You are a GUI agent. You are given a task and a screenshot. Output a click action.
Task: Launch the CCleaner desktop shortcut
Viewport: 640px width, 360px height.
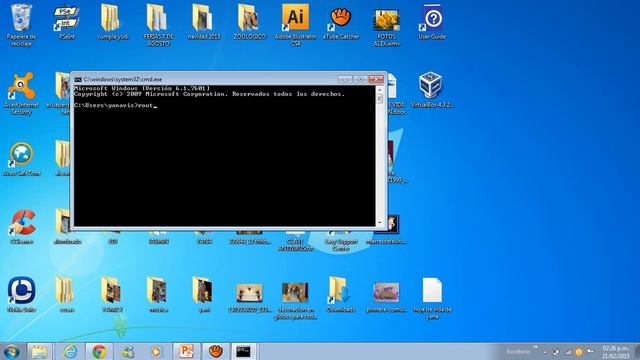[x=21, y=227]
